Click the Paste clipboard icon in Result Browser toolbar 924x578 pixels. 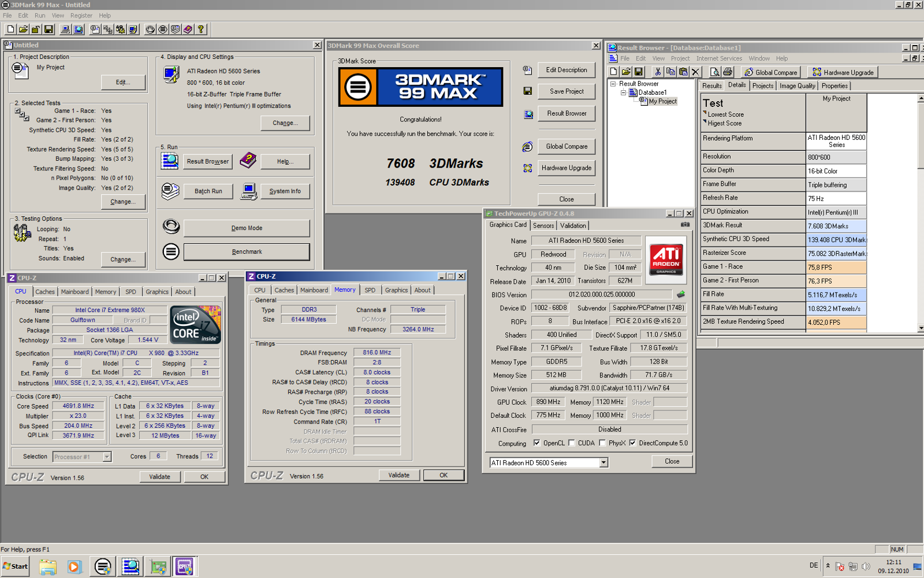click(683, 72)
